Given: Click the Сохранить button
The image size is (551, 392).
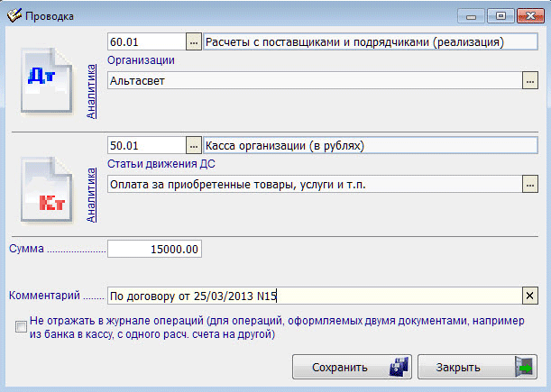Looking at the screenshot, I should coord(352,367).
